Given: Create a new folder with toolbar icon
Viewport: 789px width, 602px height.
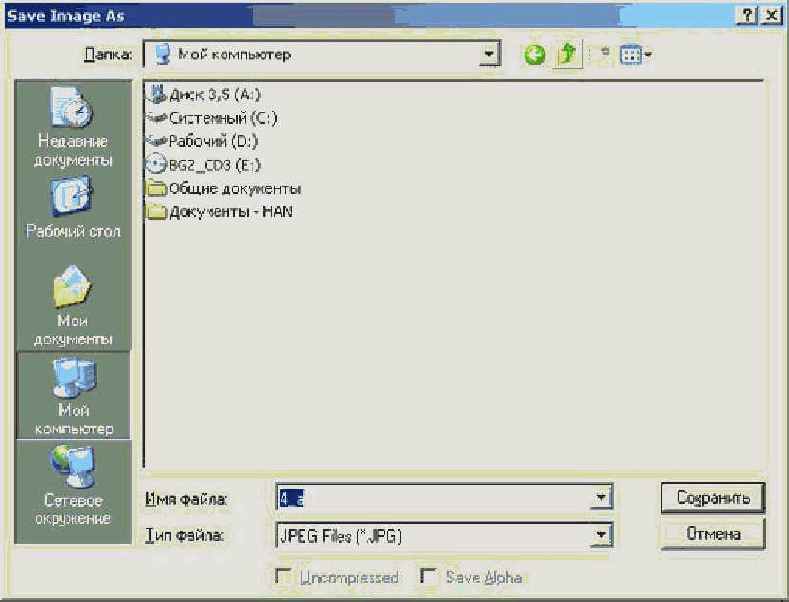Looking at the screenshot, I should [604, 52].
